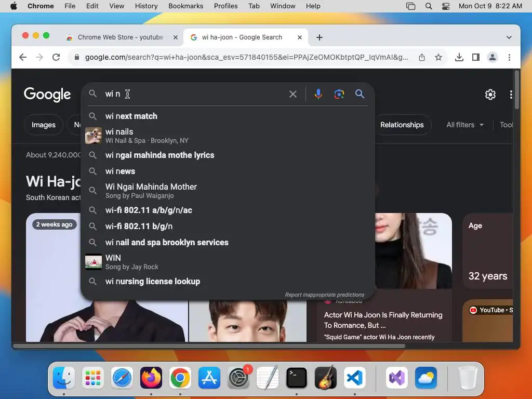This screenshot has height=399, width=532.
Task: Filter results by Images
Action: [x=44, y=125]
